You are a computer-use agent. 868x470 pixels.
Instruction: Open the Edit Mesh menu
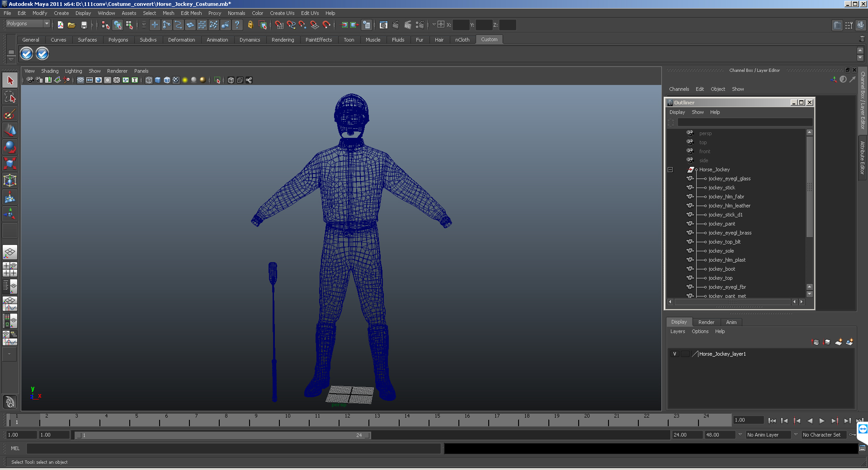coord(191,13)
